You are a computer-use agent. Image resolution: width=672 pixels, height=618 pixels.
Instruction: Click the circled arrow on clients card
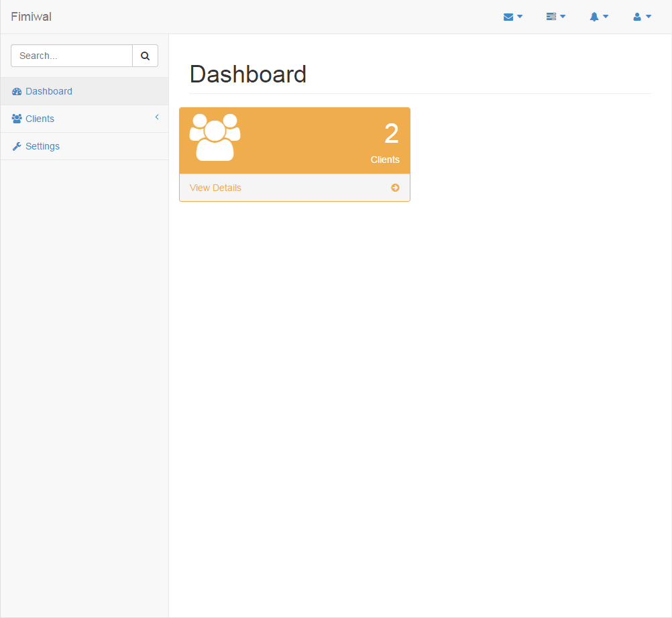(x=395, y=188)
